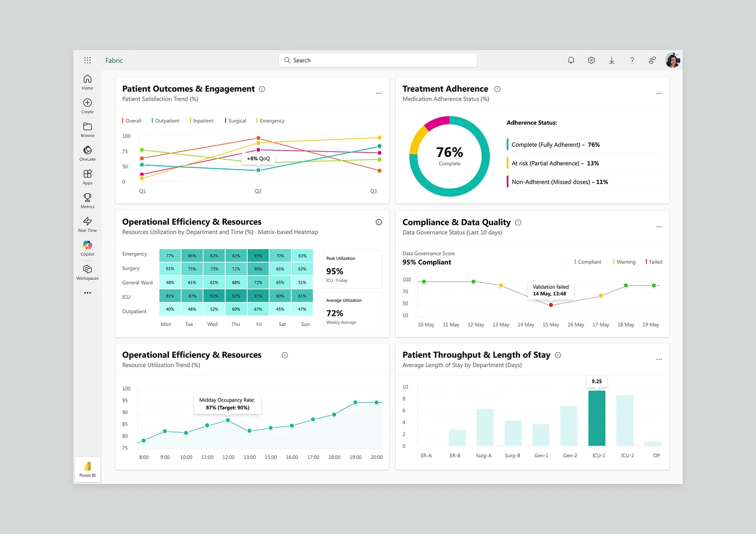Open more options on Treatment Adherence card
The width and height of the screenshot is (756, 534).
coord(659,93)
